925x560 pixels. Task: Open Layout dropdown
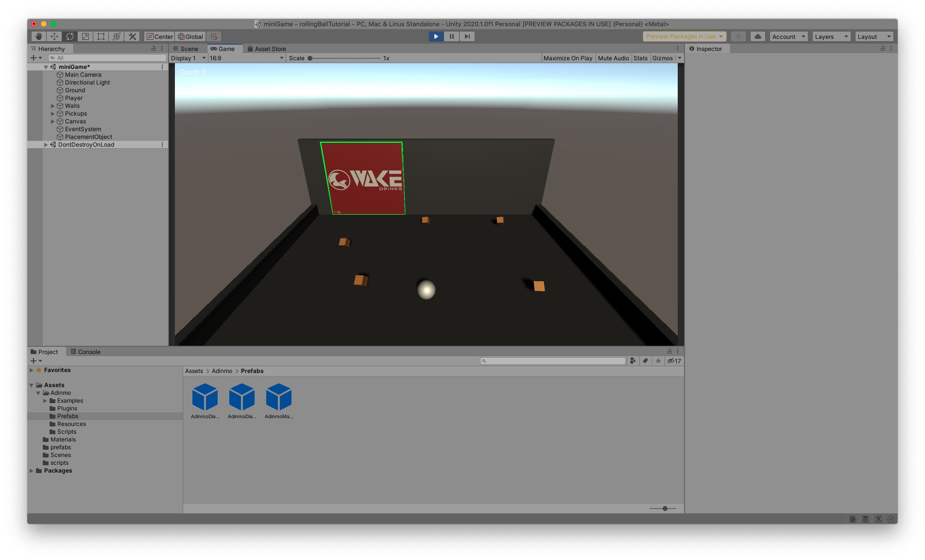coord(874,36)
